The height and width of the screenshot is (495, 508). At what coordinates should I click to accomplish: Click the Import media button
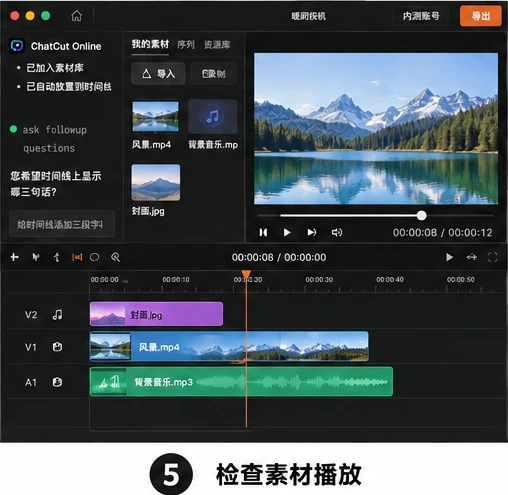158,73
